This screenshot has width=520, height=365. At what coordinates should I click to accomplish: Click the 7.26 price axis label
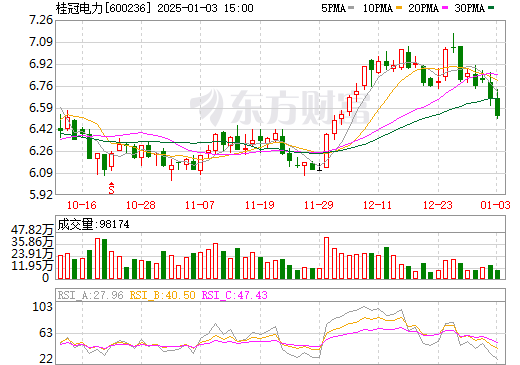pyautogui.click(x=41, y=20)
